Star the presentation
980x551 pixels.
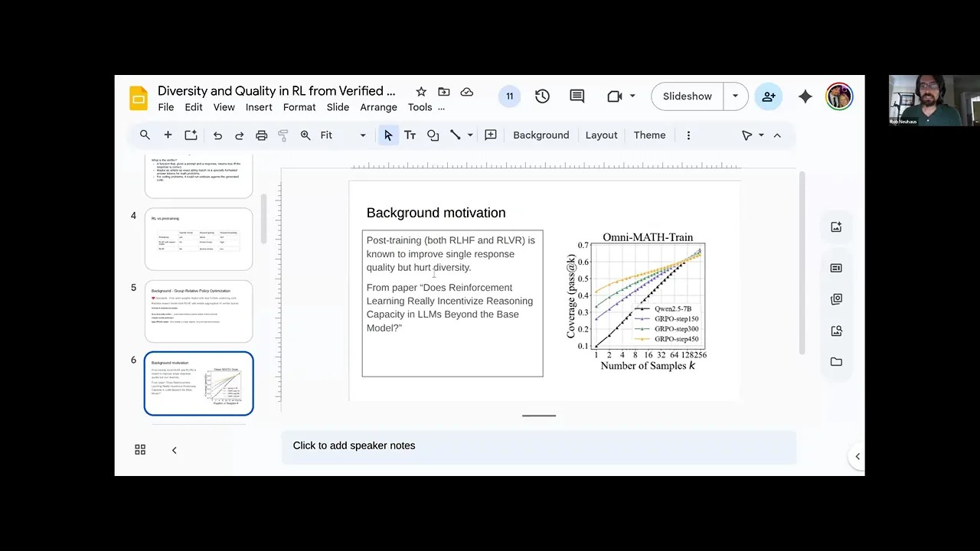coord(421,92)
